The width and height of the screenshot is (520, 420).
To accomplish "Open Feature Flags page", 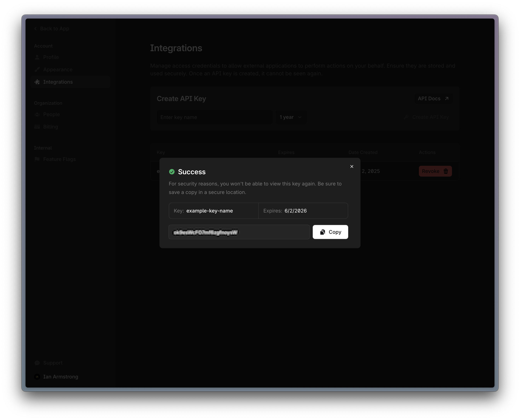I will coord(70,159).
